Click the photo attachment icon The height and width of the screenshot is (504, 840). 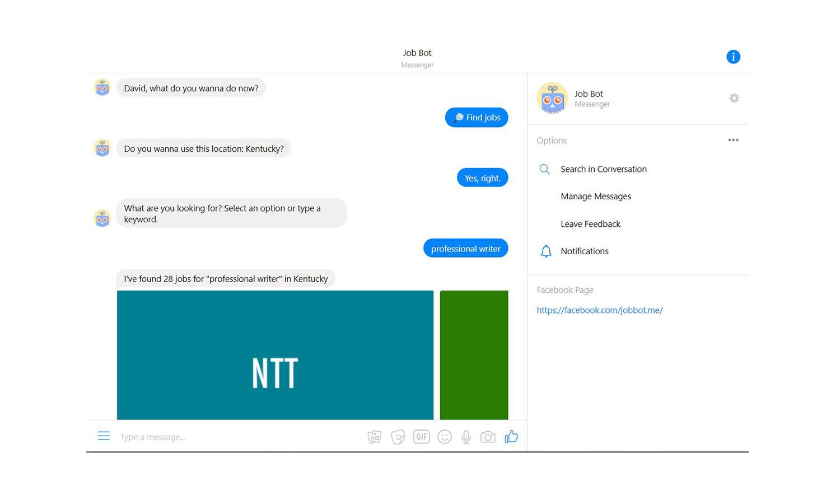click(375, 437)
